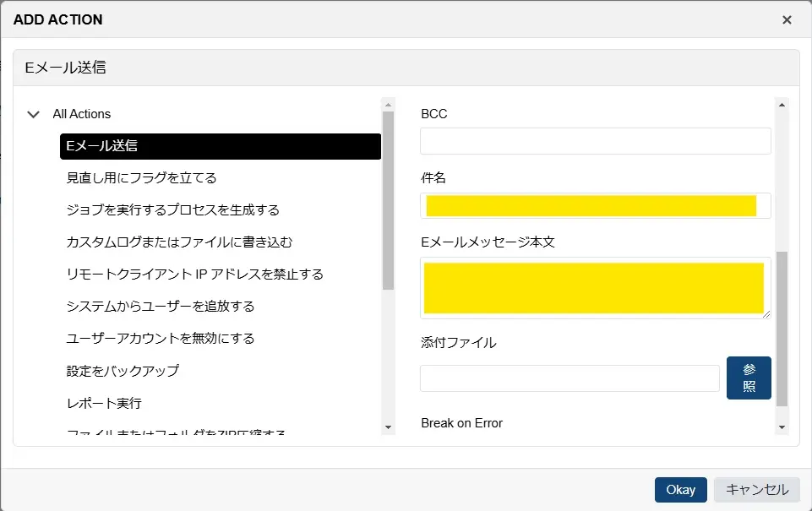
Task: Click the Eメールメッセージ本文 text area
Action: click(596, 288)
